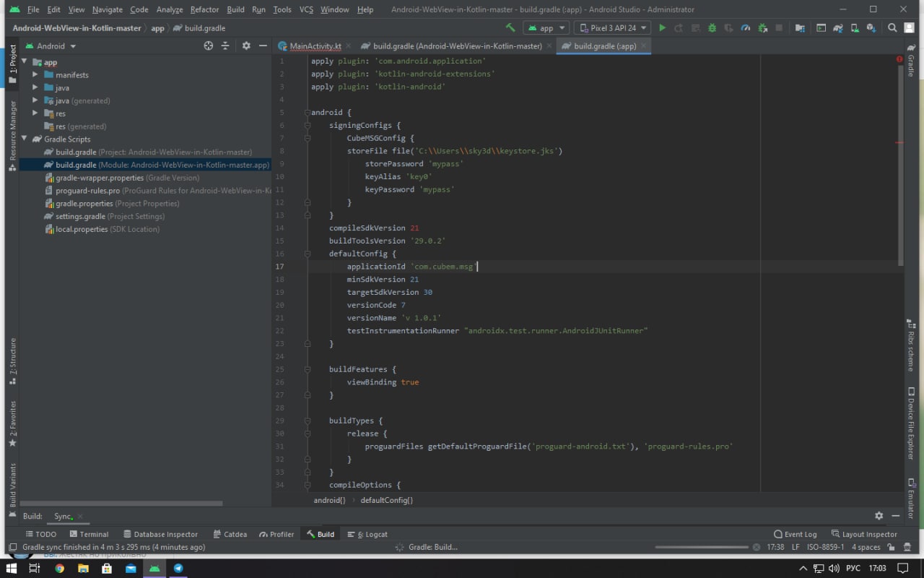Click the Apply Changes and Restart Activity icon
924x578 pixels.
(x=679, y=28)
